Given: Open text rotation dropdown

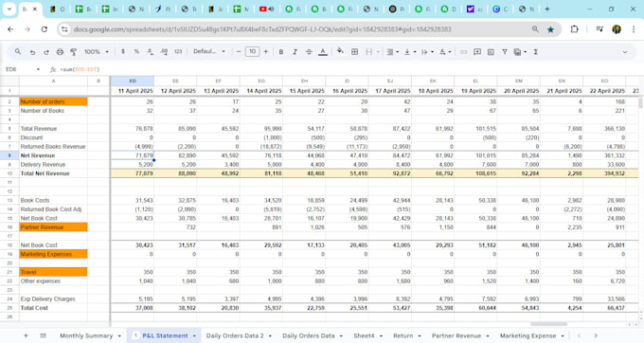Looking at the screenshot, I should point(445,52).
